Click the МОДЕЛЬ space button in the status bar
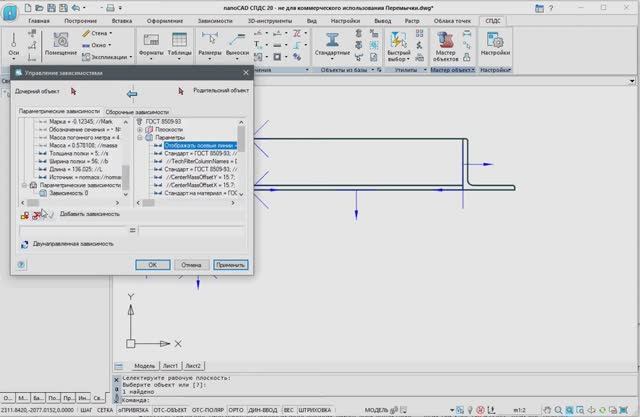Screen dimensions: 640x417 [x=376, y=410]
